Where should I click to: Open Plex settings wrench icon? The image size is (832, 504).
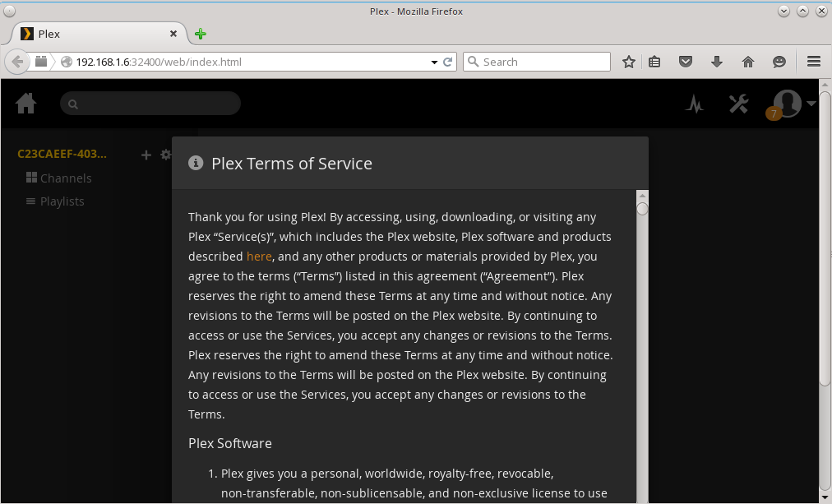pyautogui.click(x=738, y=104)
